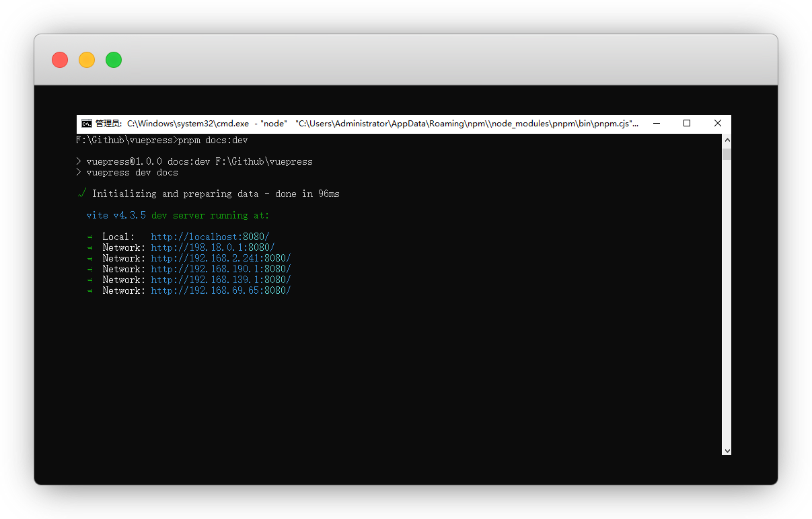This screenshot has width=812, height=519.
Task: Click the yellow minimize dot in frame
Action: (87, 60)
